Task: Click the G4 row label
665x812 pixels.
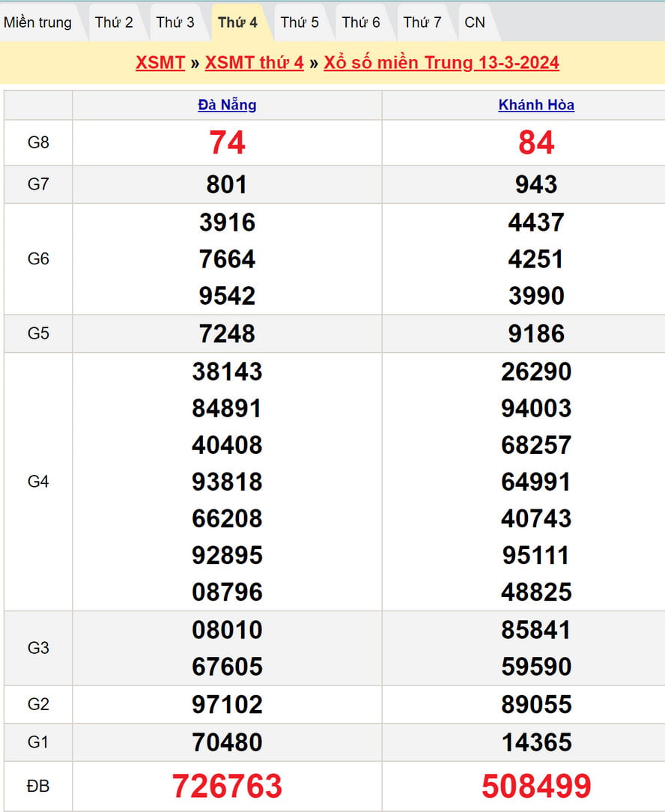Action: (x=38, y=482)
